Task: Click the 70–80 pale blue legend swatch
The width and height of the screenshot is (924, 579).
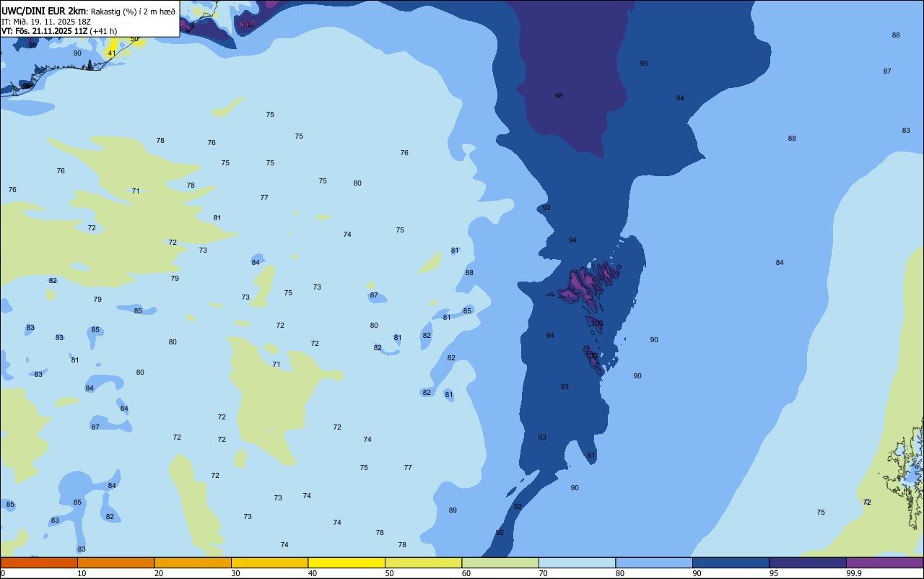Action: pyautogui.click(x=577, y=562)
